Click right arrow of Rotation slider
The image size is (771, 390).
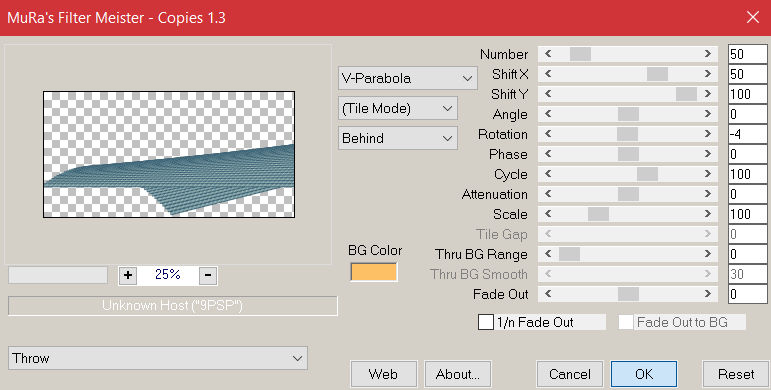click(708, 134)
